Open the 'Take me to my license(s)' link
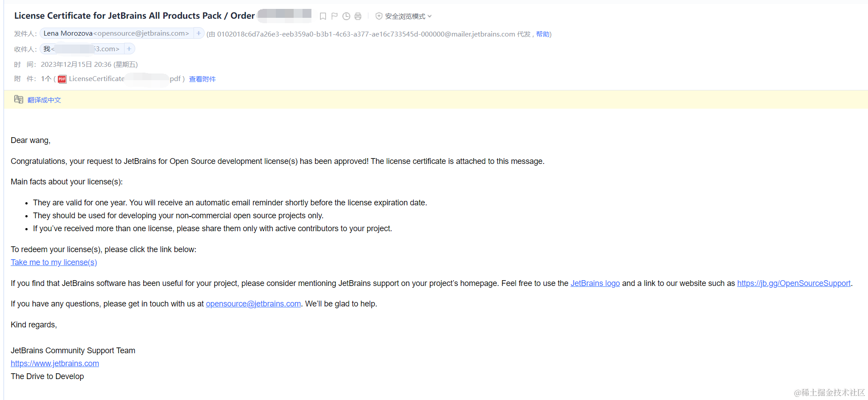868x400 pixels. pos(54,262)
